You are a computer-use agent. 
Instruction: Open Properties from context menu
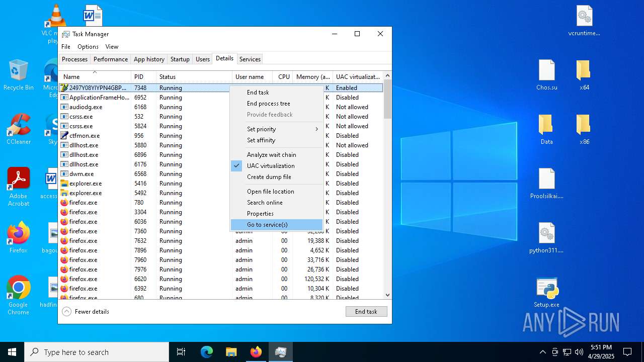pyautogui.click(x=277, y=214)
